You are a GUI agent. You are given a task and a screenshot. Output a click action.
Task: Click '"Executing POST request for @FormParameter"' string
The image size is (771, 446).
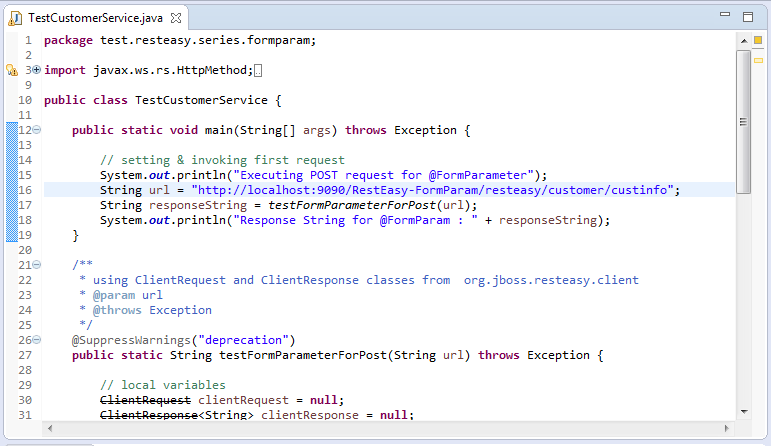[384, 175]
